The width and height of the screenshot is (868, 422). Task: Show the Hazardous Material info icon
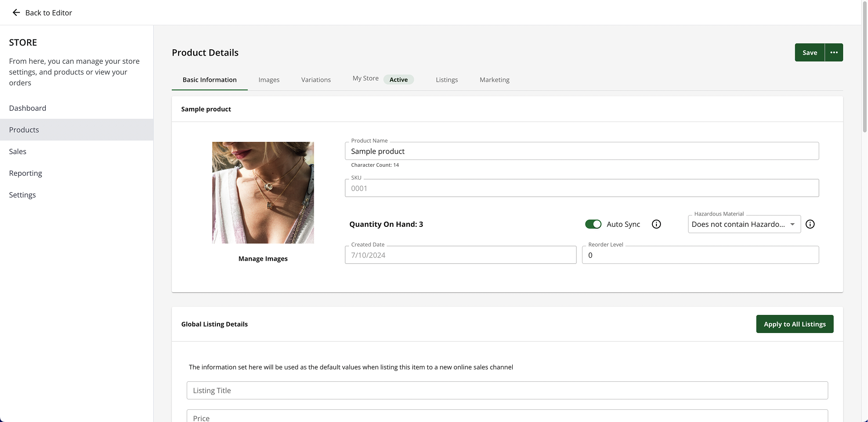pyautogui.click(x=810, y=224)
